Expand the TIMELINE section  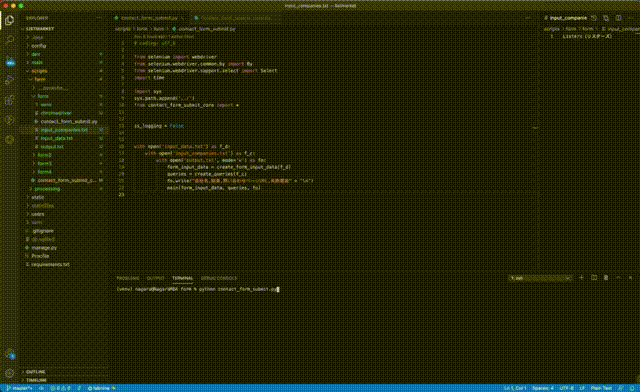[36, 380]
